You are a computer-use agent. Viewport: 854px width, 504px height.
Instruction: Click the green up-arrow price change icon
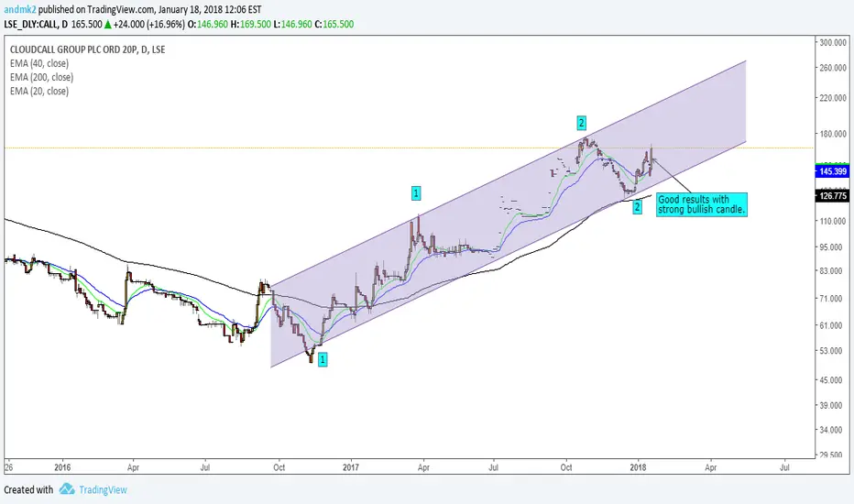coord(108,24)
